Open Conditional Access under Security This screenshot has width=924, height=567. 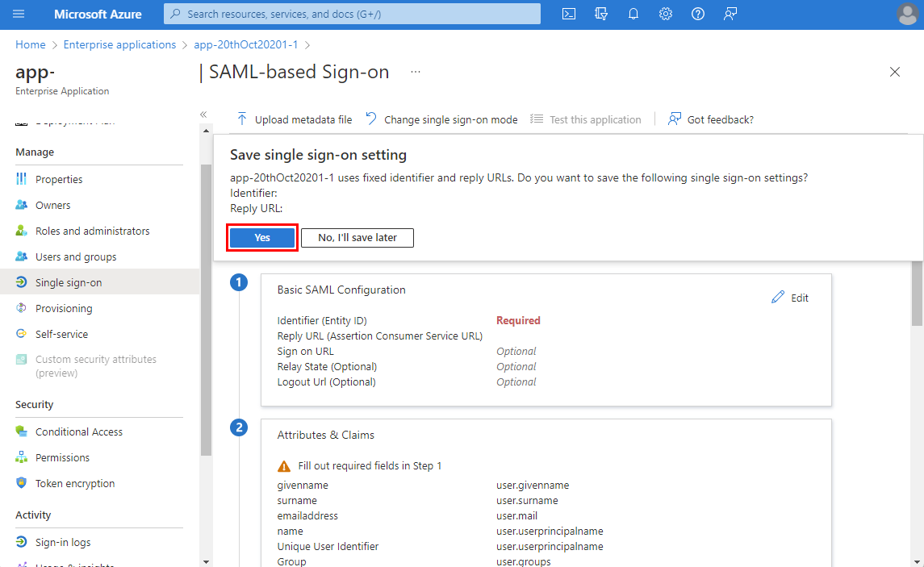[79, 432]
